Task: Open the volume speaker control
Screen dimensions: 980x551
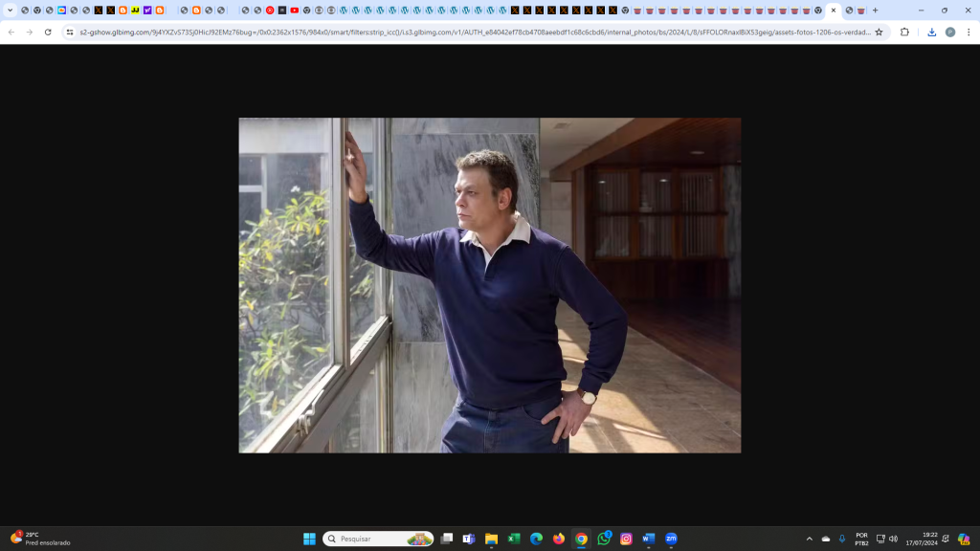Action: [894, 539]
